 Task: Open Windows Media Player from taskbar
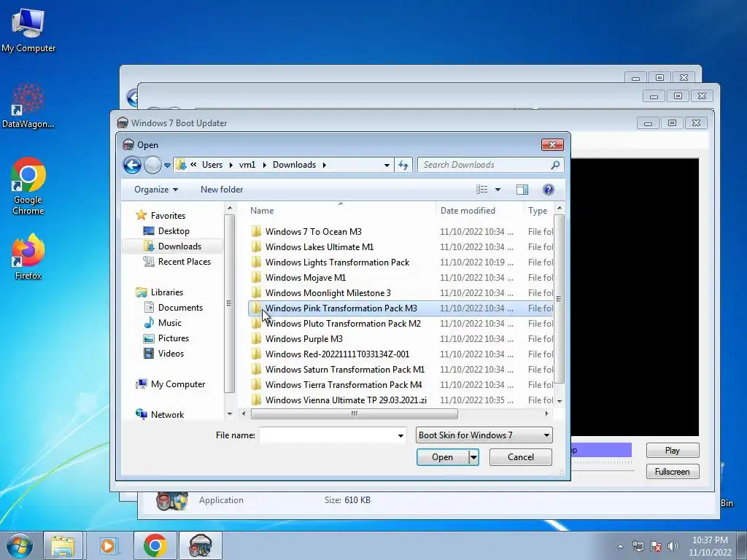pyautogui.click(x=109, y=545)
